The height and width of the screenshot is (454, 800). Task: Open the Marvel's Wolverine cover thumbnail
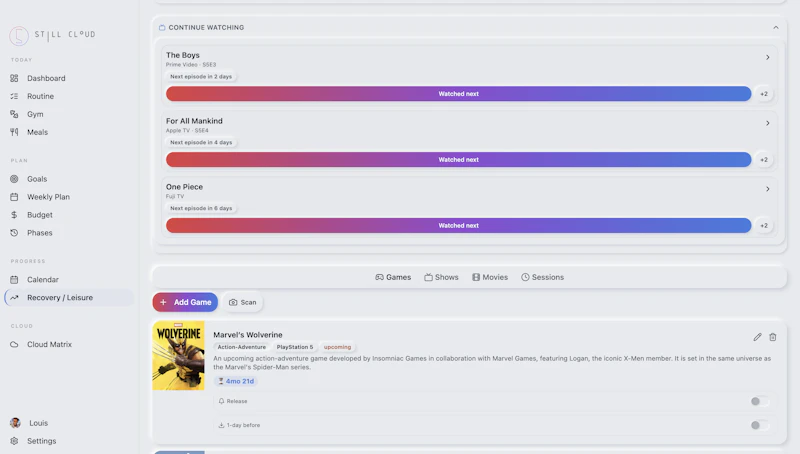pos(179,356)
